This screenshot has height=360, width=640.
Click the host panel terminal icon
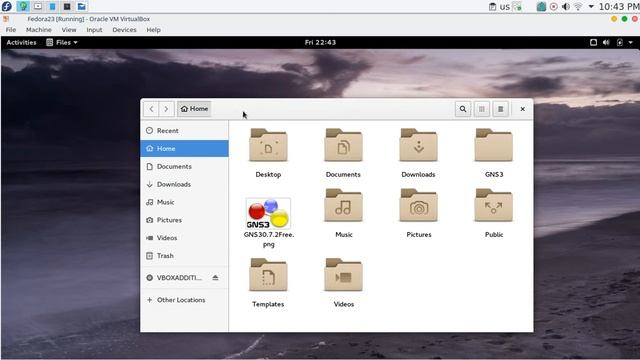[x=67, y=6]
